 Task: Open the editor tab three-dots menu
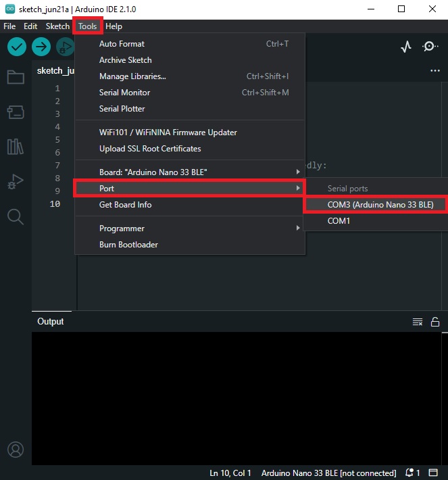point(435,71)
